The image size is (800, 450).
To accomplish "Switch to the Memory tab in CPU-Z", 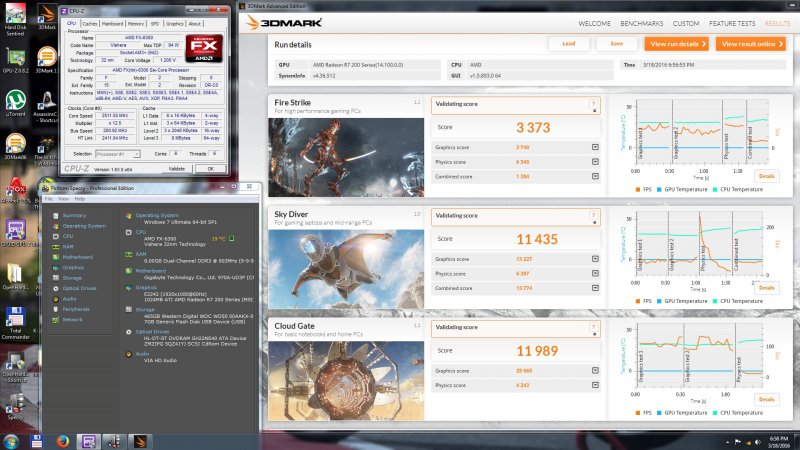I will (136, 23).
